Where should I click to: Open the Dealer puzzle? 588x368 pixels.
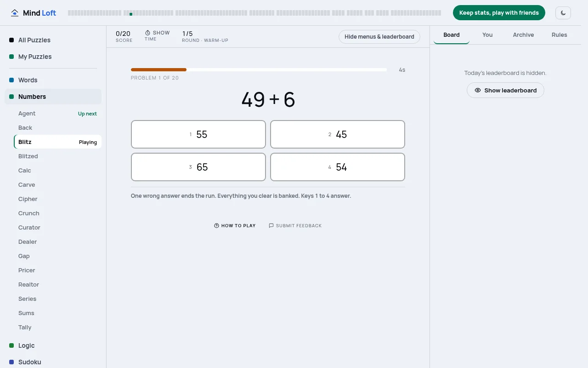[57, 242]
